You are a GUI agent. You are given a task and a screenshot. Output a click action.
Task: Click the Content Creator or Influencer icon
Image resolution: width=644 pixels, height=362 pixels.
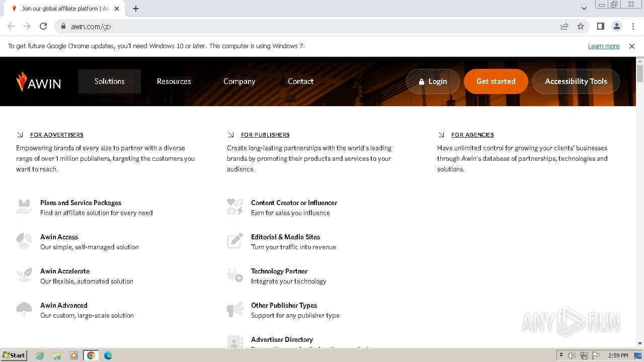(x=235, y=207)
